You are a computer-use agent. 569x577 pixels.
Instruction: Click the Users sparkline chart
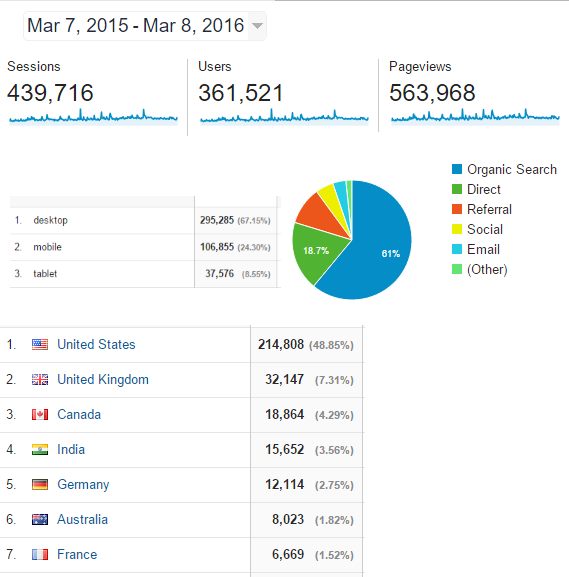284,117
